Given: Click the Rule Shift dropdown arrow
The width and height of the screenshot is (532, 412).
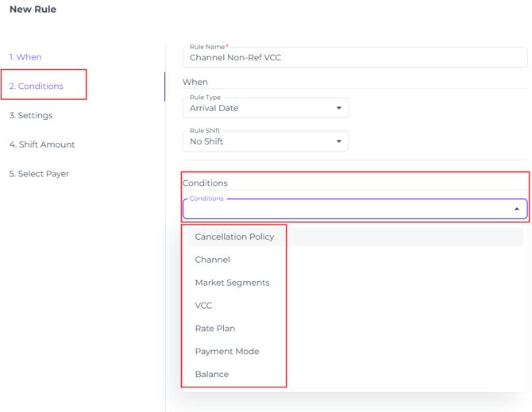Looking at the screenshot, I should pyautogui.click(x=339, y=141).
